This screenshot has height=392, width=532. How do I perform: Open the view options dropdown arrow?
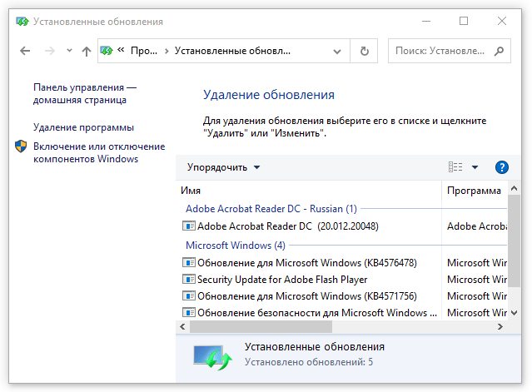(x=475, y=167)
